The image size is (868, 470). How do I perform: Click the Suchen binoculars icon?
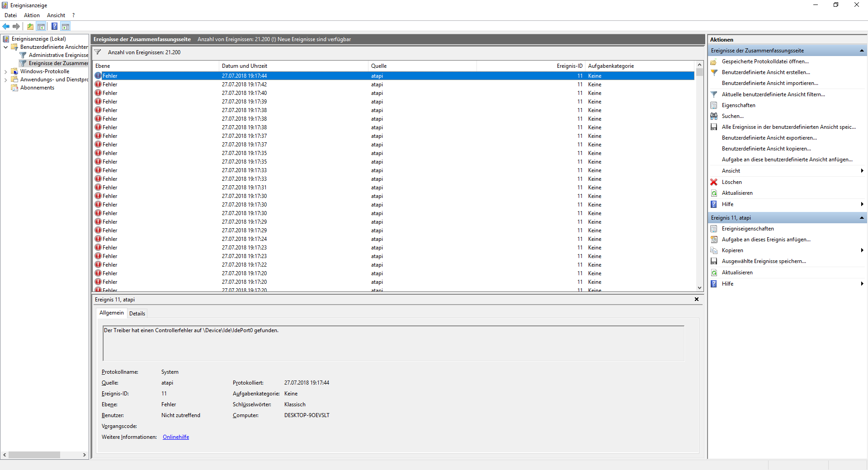click(x=714, y=116)
